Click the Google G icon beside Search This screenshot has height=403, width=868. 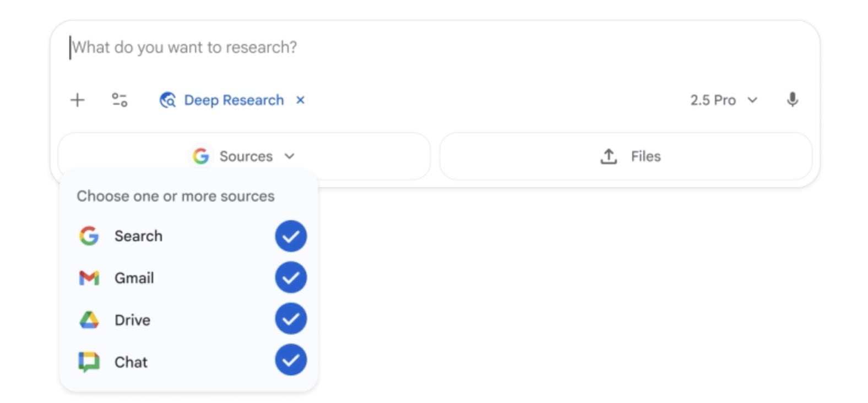[x=89, y=236]
